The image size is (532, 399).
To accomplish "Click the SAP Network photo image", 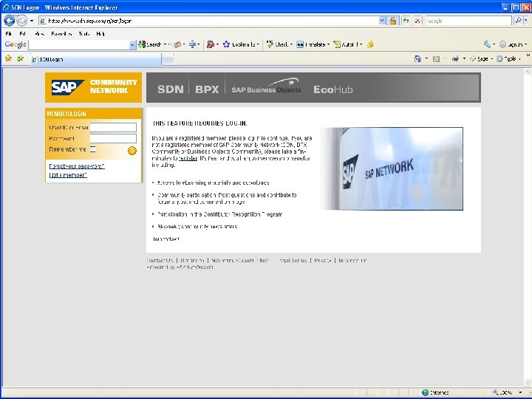I will click(392, 168).
